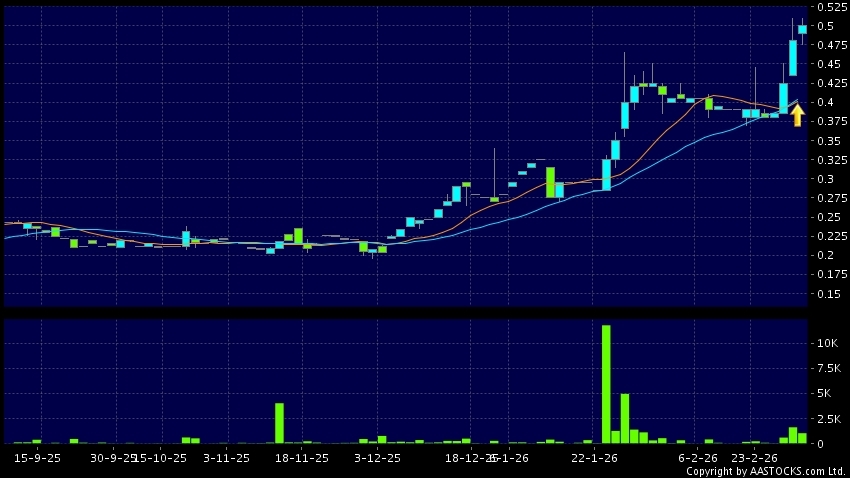Click the 0.3 price axis label
This screenshot has width=850, height=478.
point(825,179)
